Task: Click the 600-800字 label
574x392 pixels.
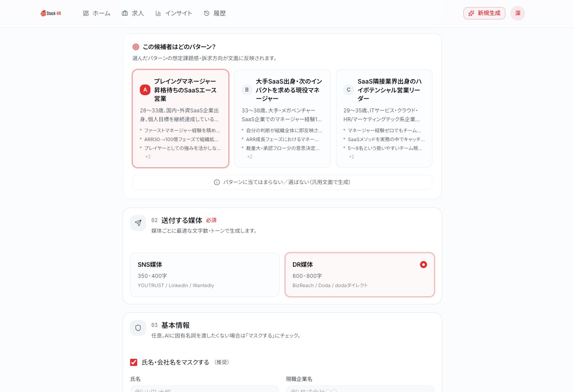Action: [x=307, y=276]
